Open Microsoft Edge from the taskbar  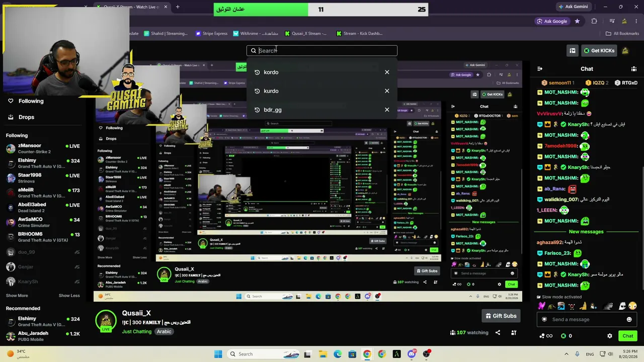coord(338,354)
